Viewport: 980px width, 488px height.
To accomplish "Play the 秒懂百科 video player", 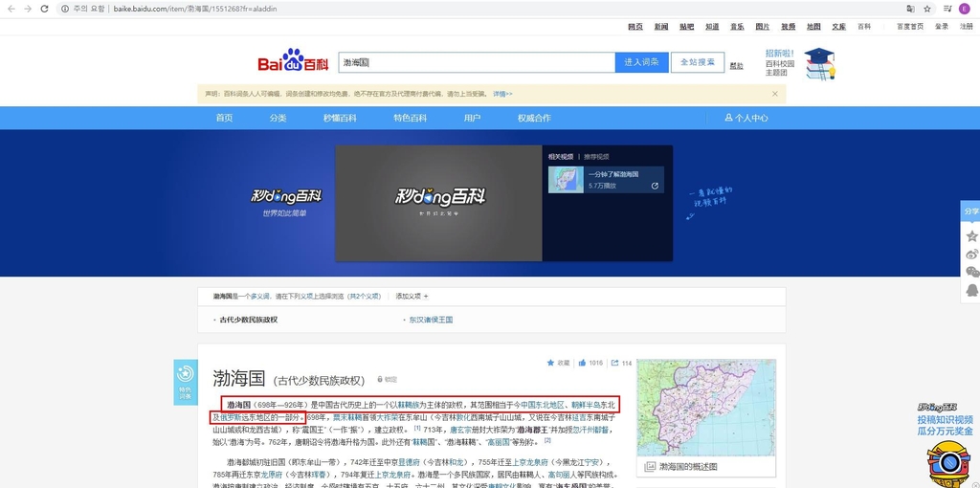I will click(439, 203).
